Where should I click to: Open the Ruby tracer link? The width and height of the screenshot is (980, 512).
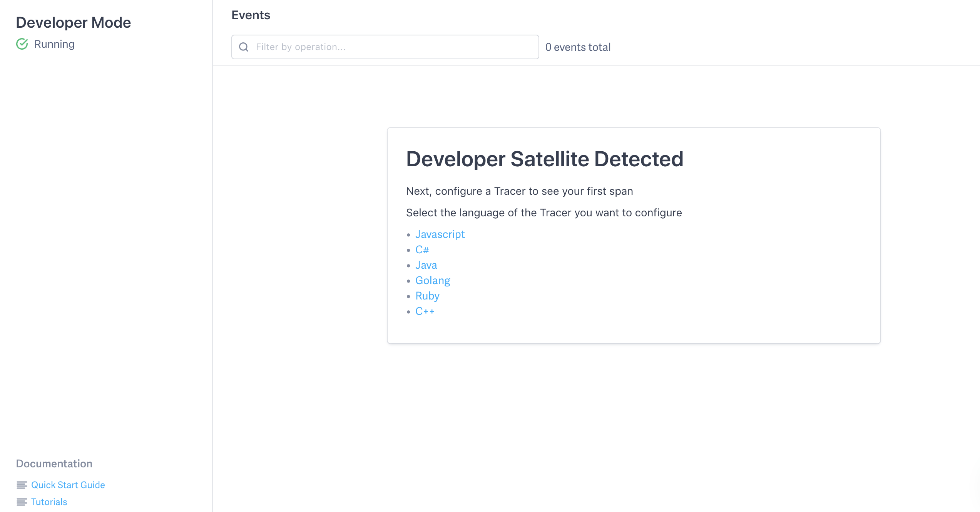pos(427,296)
